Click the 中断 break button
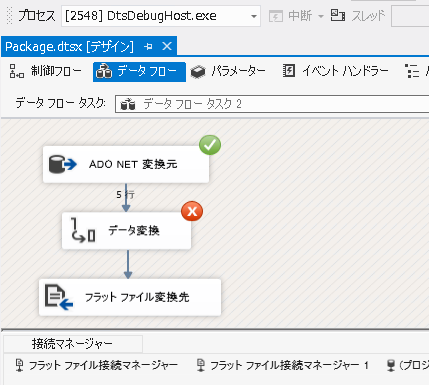429x385 pixels. [x=290, y=16]
